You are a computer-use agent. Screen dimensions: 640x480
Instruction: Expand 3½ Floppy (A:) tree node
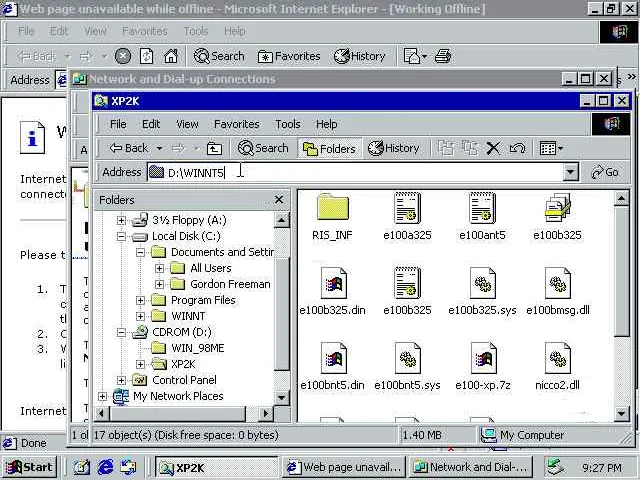(x=121, y=220)
